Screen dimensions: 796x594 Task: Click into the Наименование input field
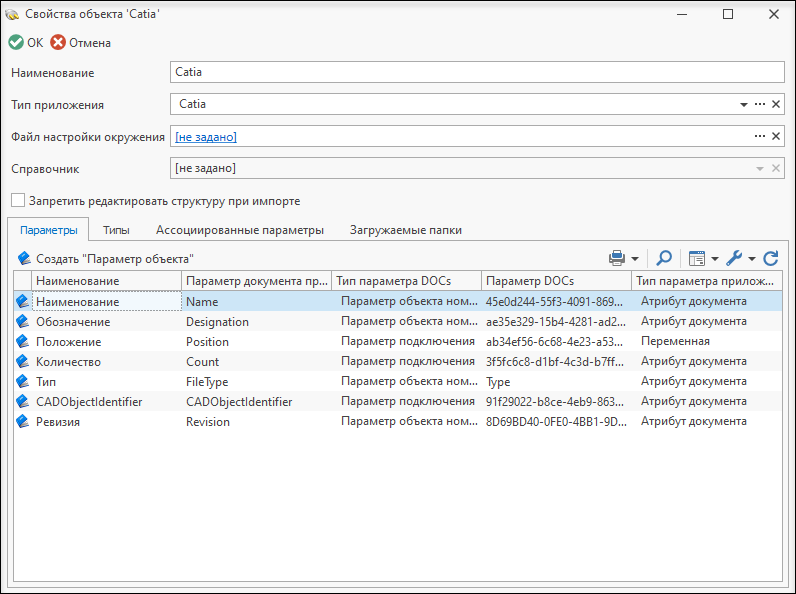click(477, 72)
